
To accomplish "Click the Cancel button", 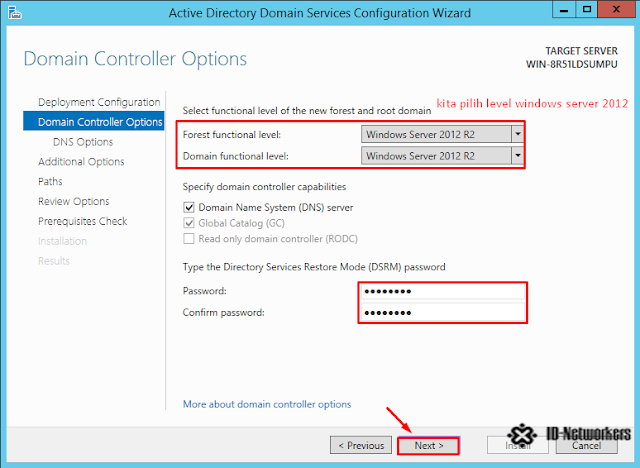I will coord(587,445).
